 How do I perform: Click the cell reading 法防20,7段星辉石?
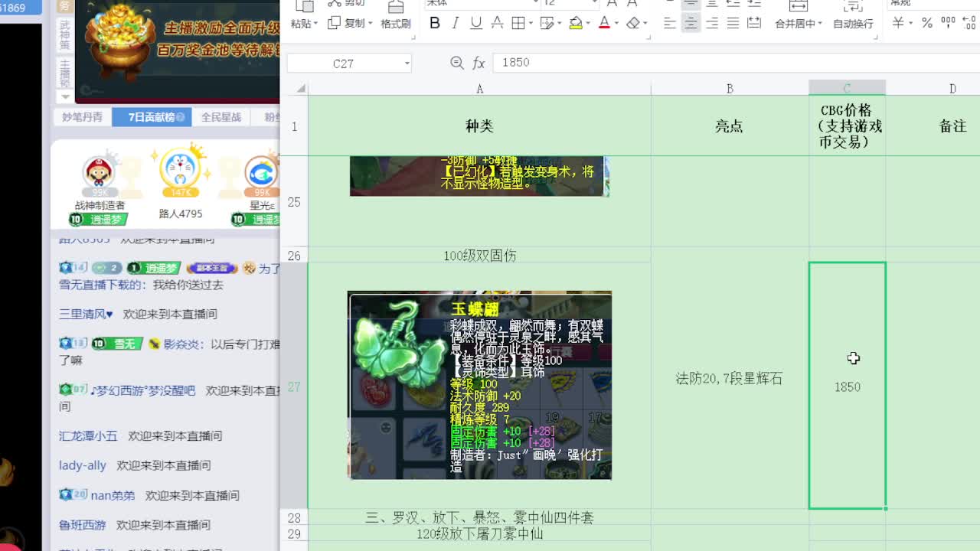click(x=730, y=378)
